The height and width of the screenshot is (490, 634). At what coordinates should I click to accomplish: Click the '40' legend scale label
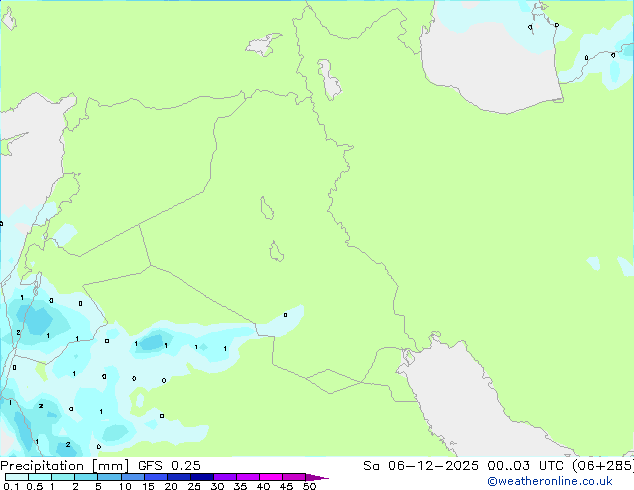pyautogui.click(x=263, y=486)
